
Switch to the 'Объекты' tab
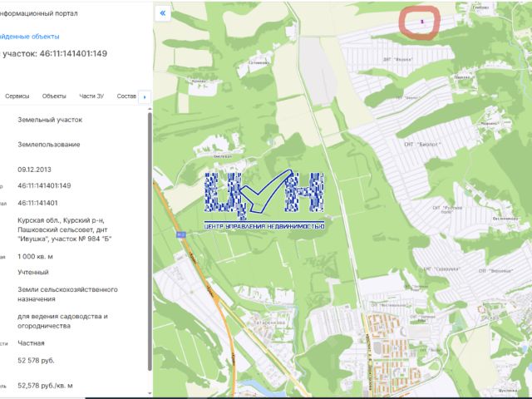pyautogui.click(x=54, y=96)
